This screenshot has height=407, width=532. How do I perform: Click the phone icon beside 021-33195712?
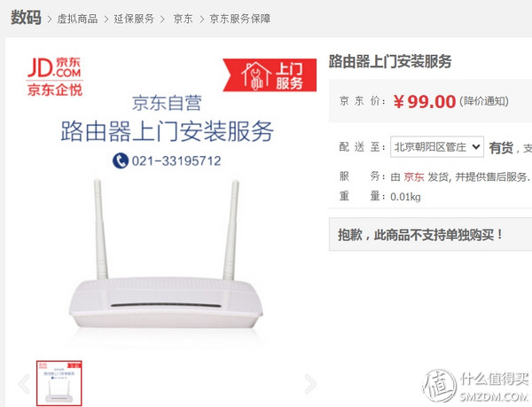click(x=120, y=160)
